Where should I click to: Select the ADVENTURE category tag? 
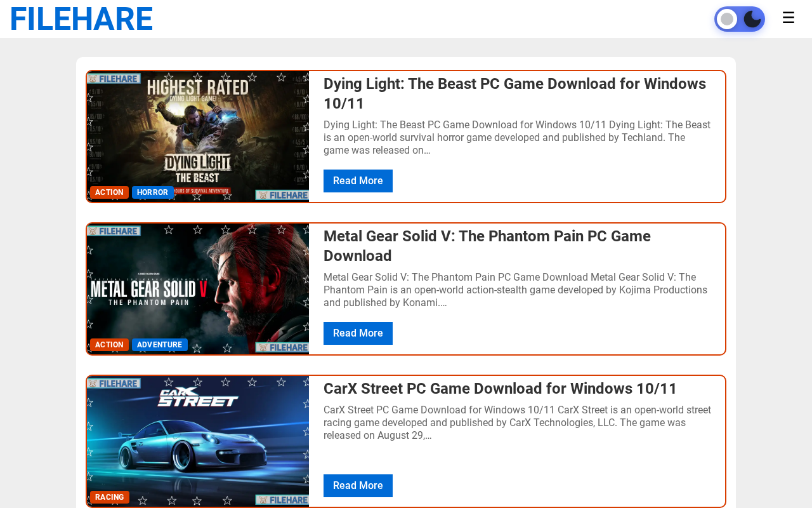159,345
